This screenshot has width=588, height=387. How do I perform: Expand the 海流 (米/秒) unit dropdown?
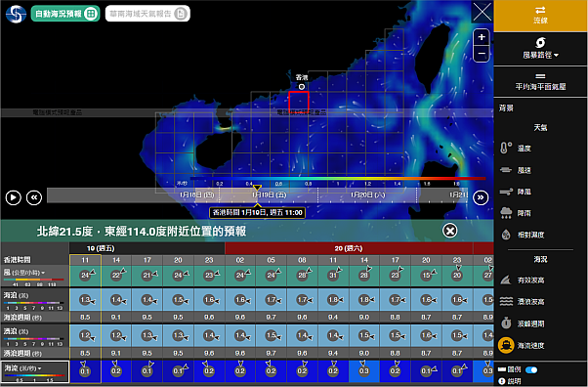point(23,368)
